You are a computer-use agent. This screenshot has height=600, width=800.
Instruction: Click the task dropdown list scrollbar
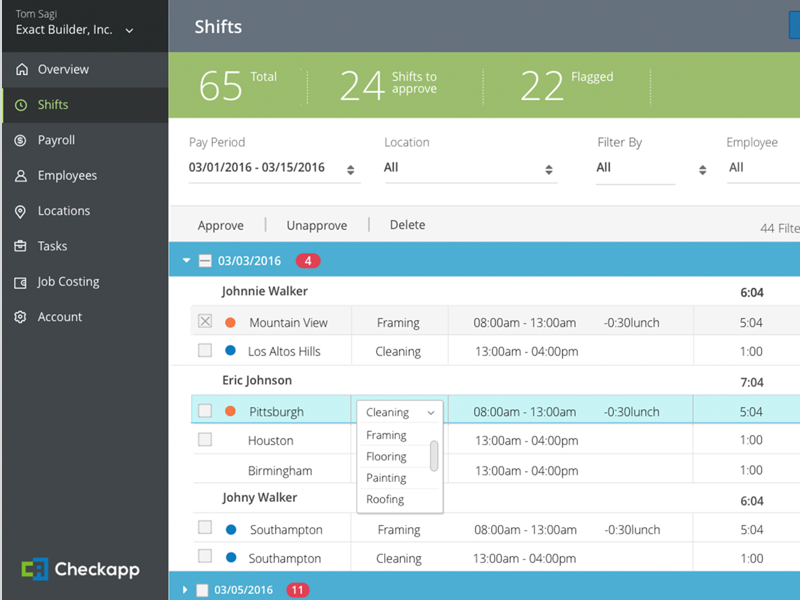(434, 456)
